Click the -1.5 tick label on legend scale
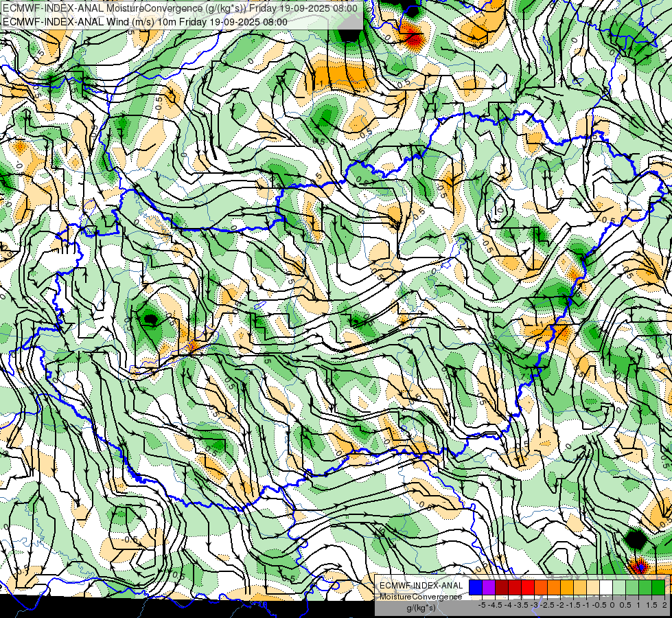This screenshot has height=618, width=672. point(573,605)
